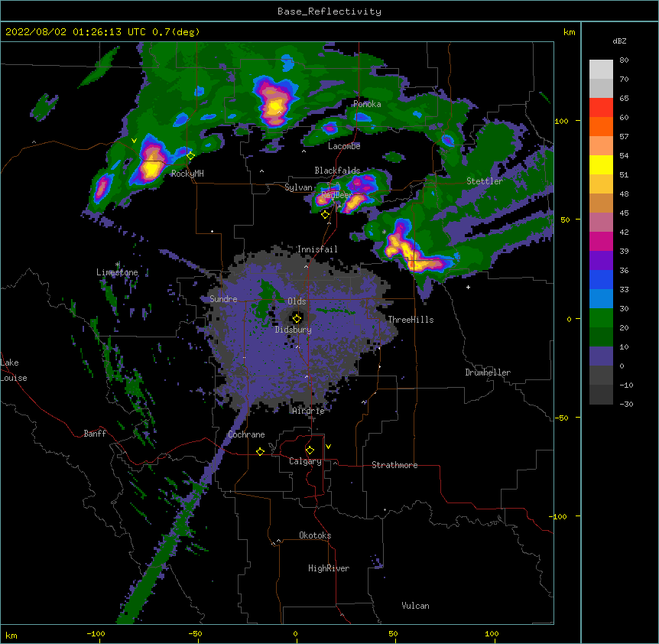This screenshot has width=659, height=644.
Task: Click the Base_Reflectivity title
Action: pyautogui.click(x=329, y=11)
